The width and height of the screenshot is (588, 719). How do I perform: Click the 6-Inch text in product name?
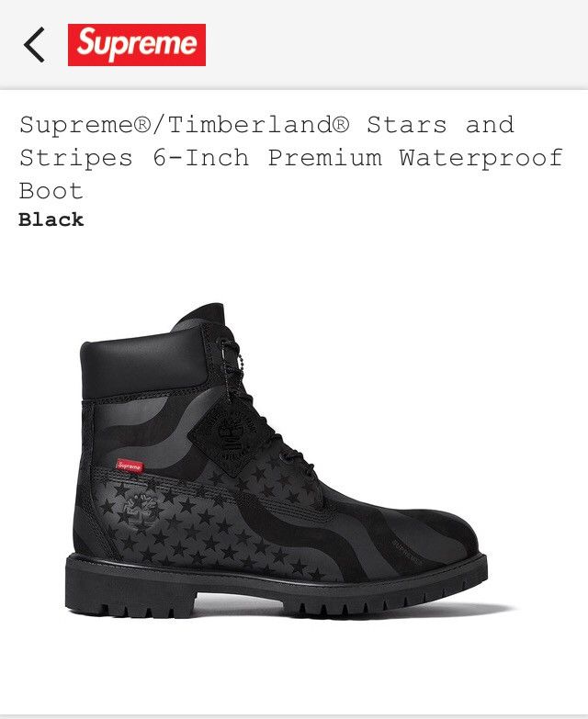201,157
